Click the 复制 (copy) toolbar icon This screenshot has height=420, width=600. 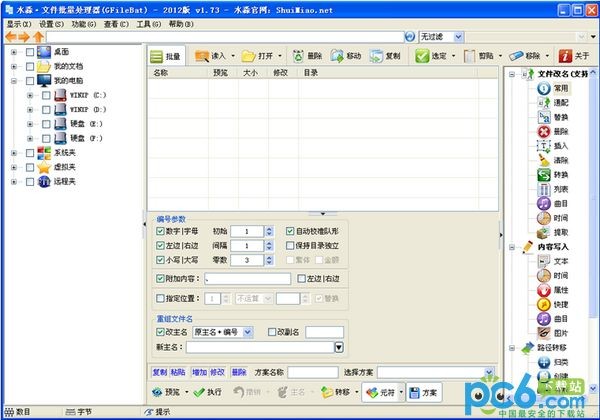pyautogui.click(x=385, y=56)
